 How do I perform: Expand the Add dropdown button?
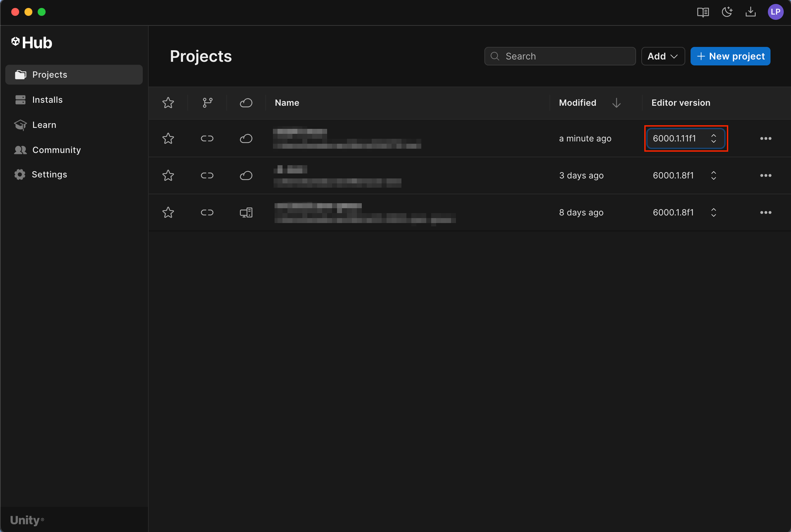click(x=662, y=56)
